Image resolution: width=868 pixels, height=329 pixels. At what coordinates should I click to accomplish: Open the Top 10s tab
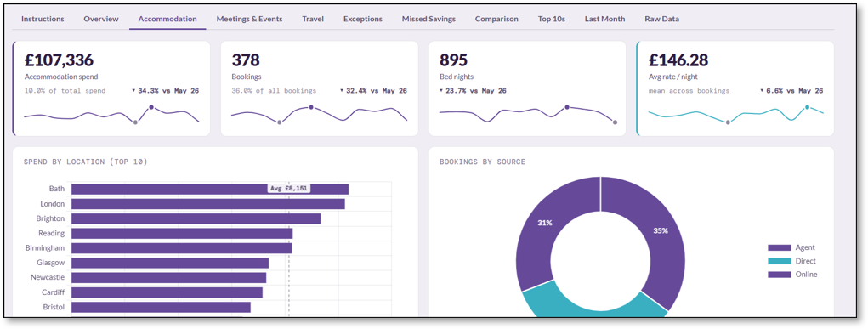[552, 19]
